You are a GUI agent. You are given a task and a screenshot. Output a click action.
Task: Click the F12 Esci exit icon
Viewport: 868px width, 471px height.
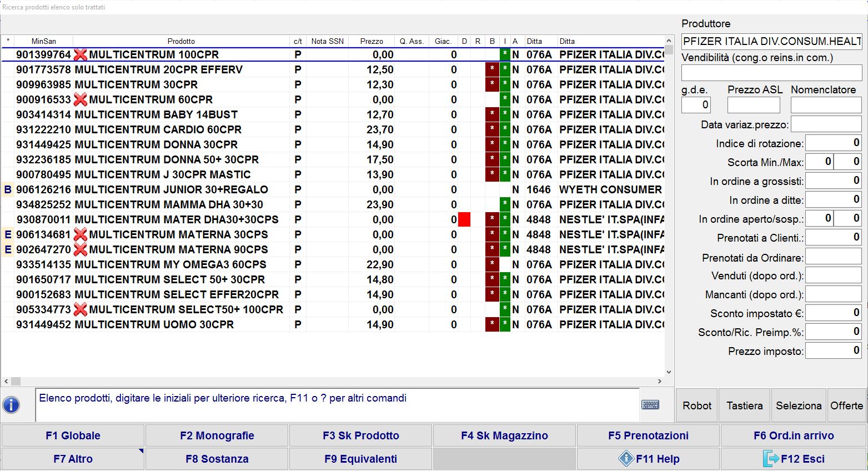pos(771,459)
